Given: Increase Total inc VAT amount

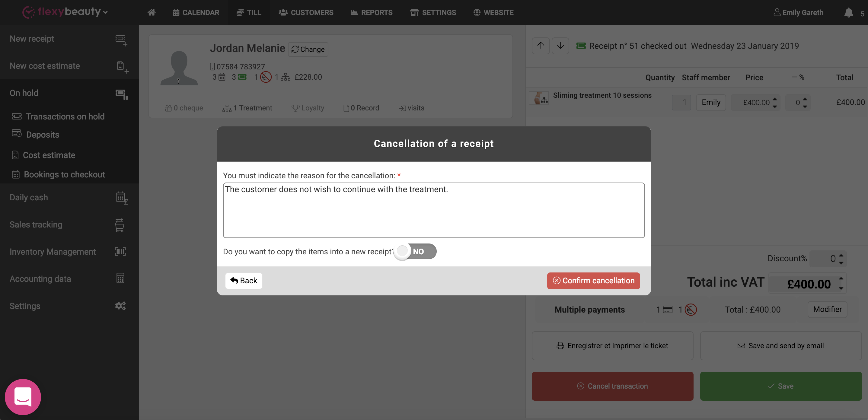Looking at the screenshot, I should point(841,279).
